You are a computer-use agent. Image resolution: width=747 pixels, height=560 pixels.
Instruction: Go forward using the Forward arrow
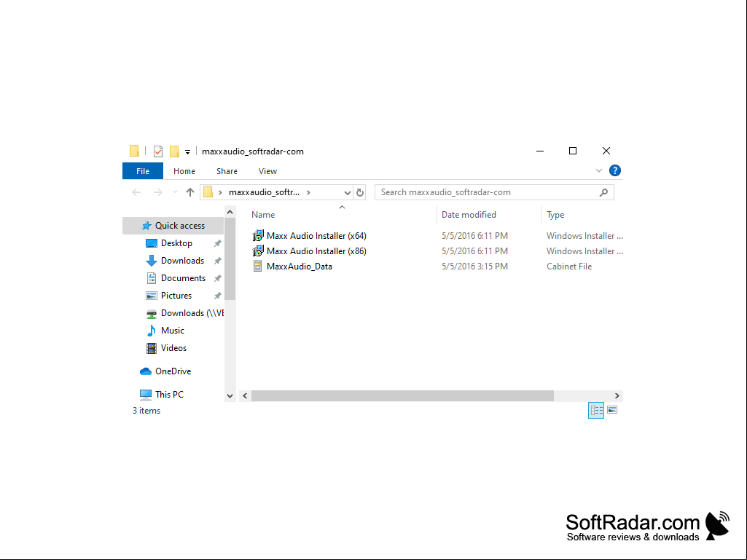tap(157, 192)
